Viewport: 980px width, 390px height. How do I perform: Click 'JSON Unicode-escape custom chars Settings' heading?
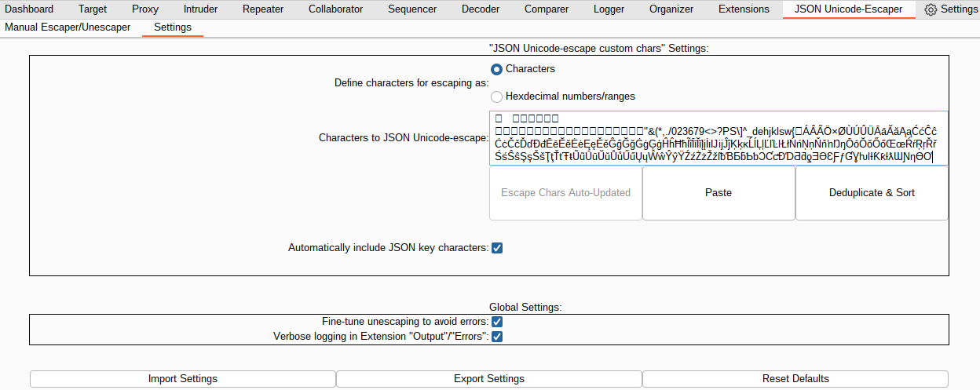click(598, 49)
